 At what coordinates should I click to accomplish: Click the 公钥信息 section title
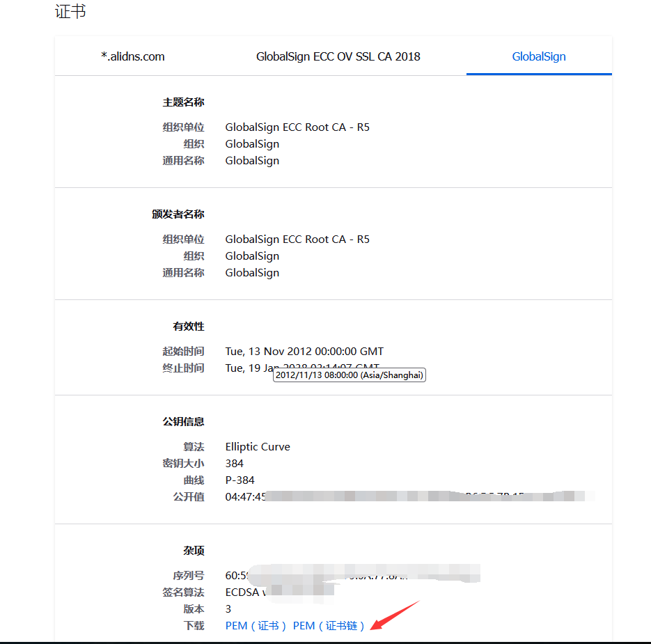pos(183,422)
